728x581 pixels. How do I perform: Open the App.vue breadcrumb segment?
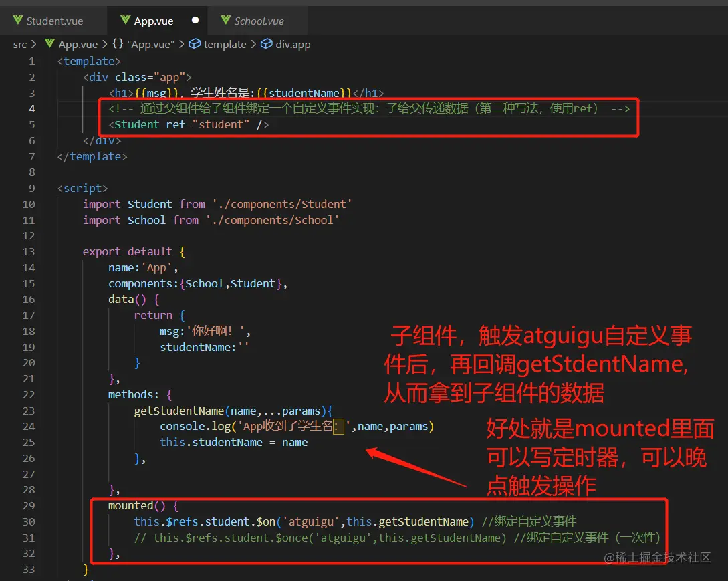point(78,45)
